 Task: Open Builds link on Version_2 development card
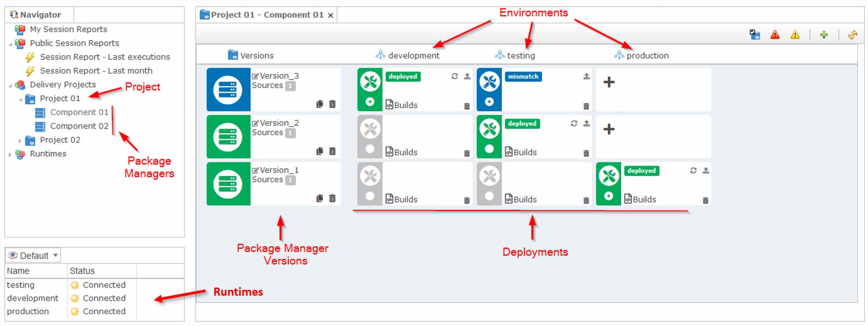pos(401,152)
